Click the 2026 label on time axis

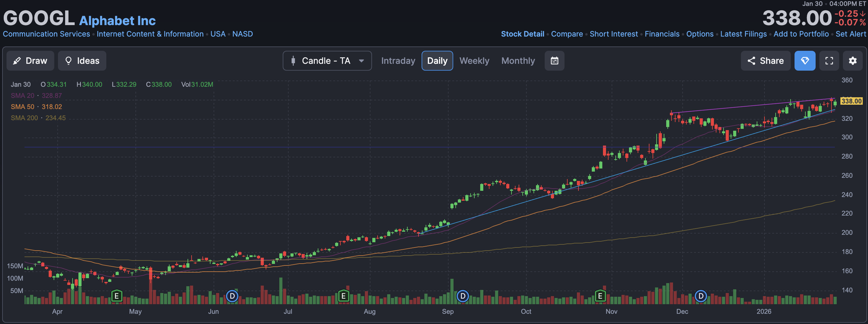click(x=764, y=312)
